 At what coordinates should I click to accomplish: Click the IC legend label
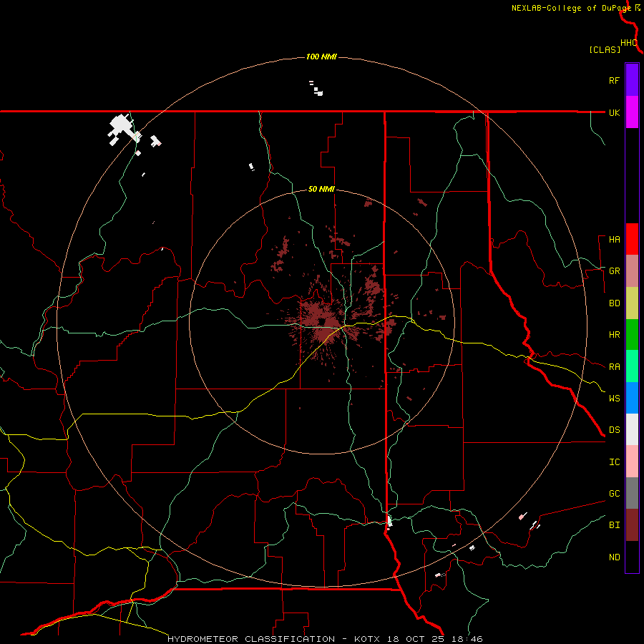[x=614, y=462]
